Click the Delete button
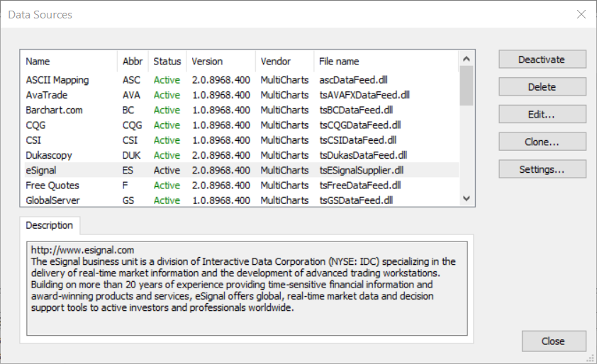 pyautogui.click(x=542, y=86)
